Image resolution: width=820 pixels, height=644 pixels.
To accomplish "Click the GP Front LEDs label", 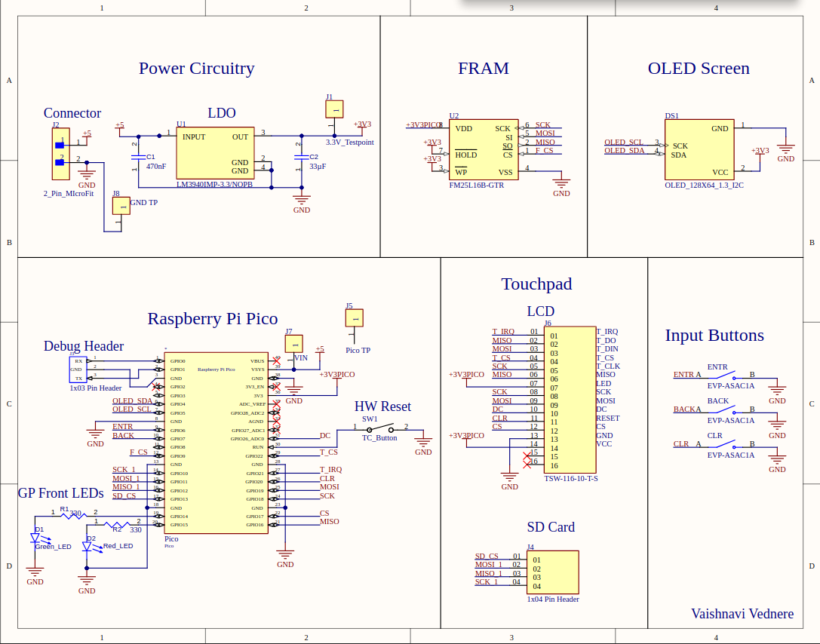I will point(60,493).
